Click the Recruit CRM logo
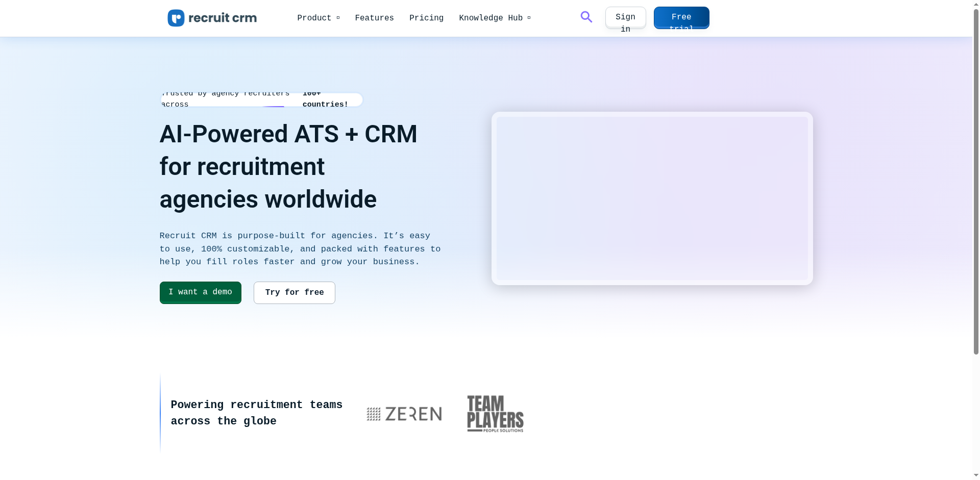Viewport: 980px width, 480px height. coord(212,18)
